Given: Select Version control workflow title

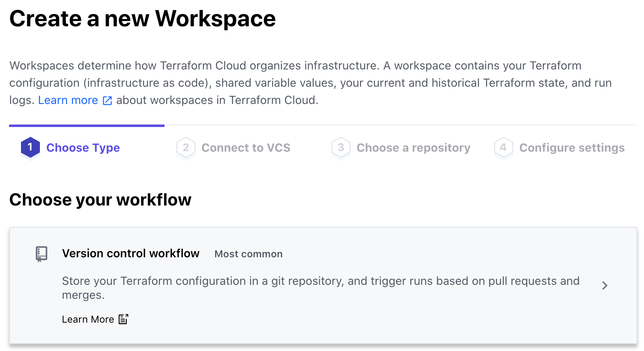Looking at the screenshot, I should tap(131, 253).
